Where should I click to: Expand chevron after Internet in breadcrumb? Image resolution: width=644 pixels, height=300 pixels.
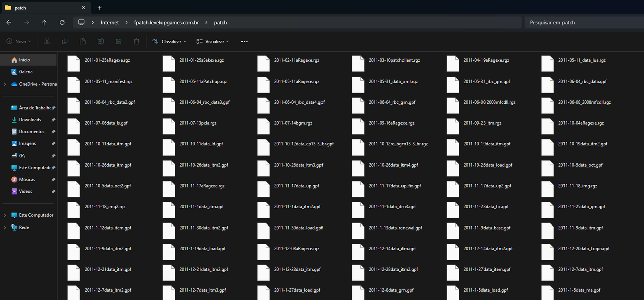(x=126, y=22)
